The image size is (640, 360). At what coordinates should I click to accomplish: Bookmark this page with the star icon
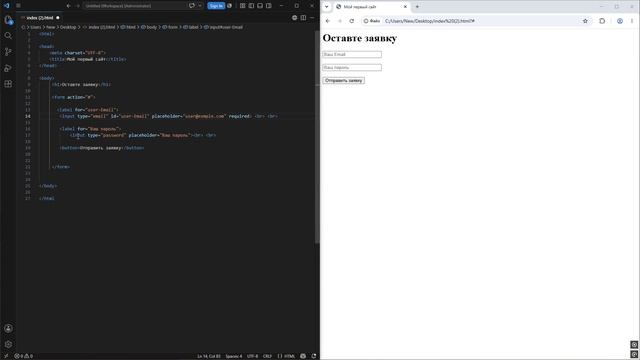[x=585, y=21]
